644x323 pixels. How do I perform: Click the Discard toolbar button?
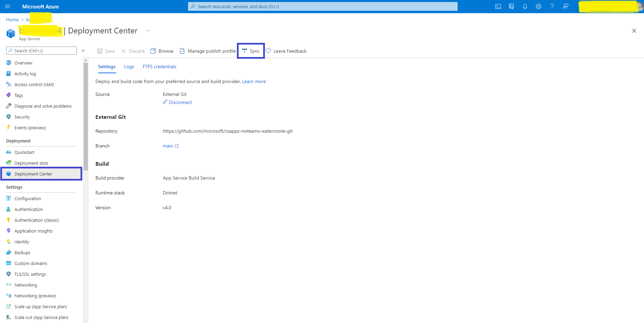click(133, 51)
